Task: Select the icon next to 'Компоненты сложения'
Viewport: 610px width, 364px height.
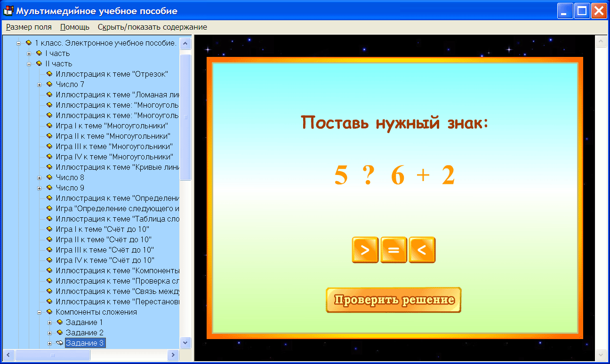Action: tap(49, 312)
